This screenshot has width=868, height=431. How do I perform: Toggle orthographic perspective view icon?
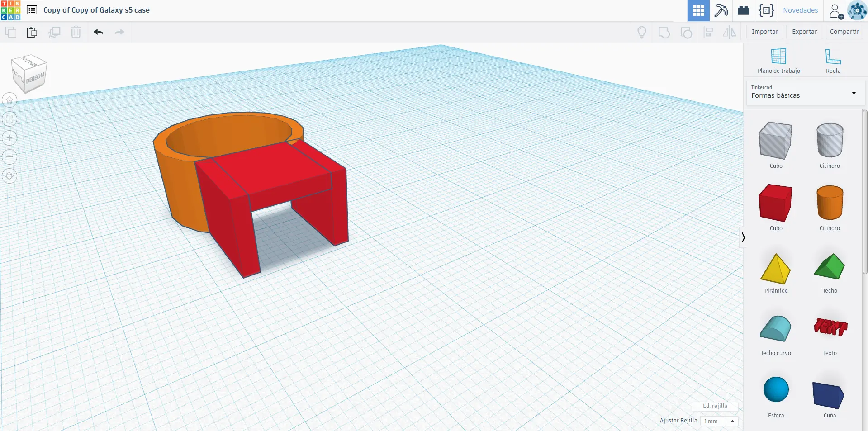(x=9, y=176)
